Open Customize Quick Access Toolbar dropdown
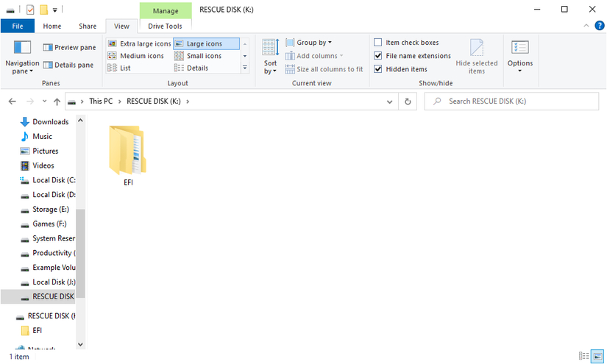 (x=55, y=10)
